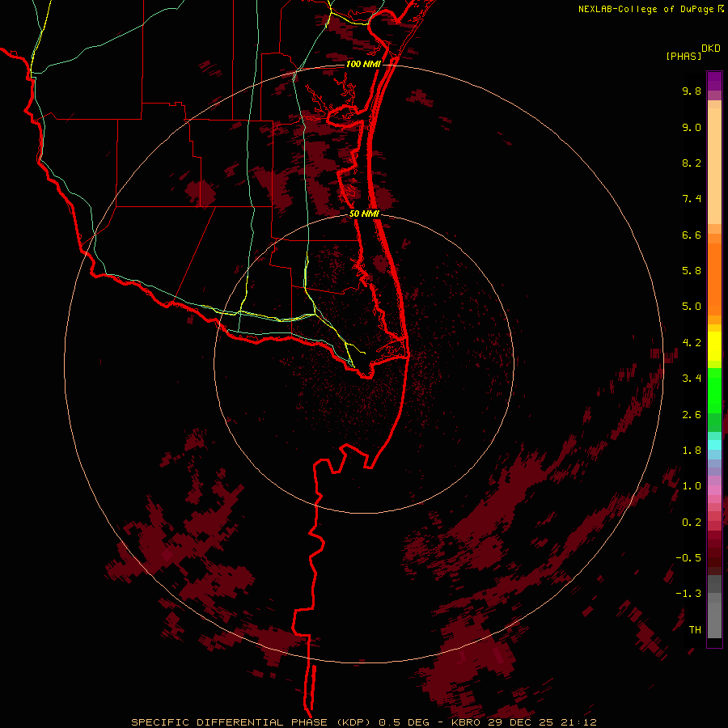This screenshot has width=728, height=728.
Task: Select the 4.2 scale label
Action: 692,342
